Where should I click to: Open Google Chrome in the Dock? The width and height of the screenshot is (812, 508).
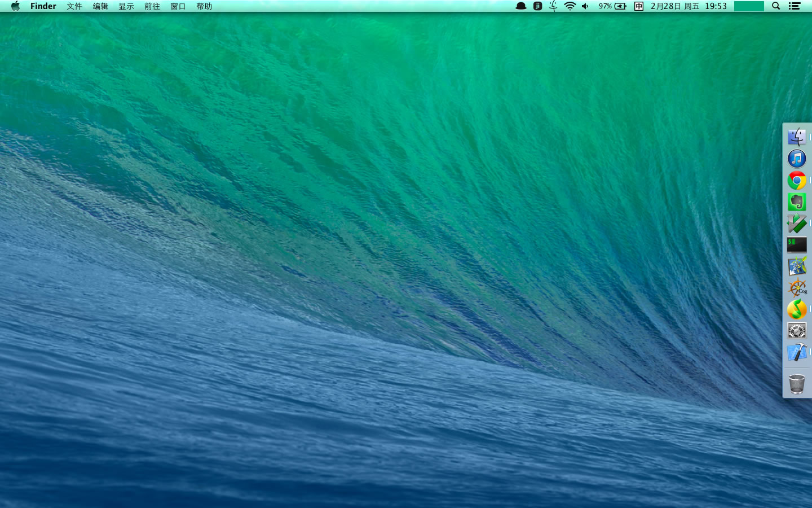[x=797, y=180]
